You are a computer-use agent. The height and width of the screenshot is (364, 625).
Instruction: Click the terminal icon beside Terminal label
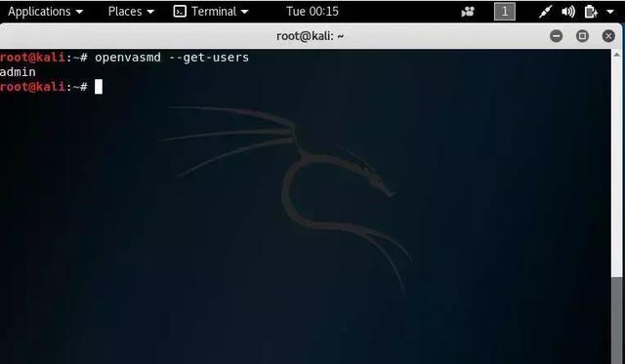180,11
